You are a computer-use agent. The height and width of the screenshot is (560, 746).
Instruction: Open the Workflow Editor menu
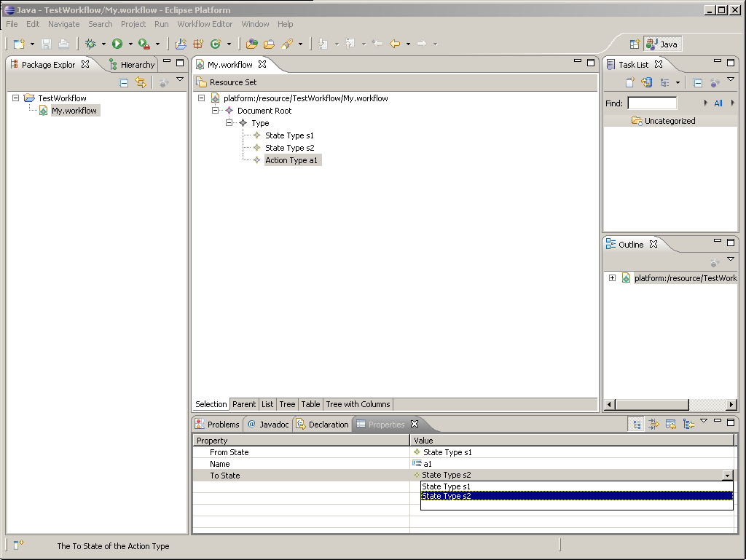click(205, 24)
